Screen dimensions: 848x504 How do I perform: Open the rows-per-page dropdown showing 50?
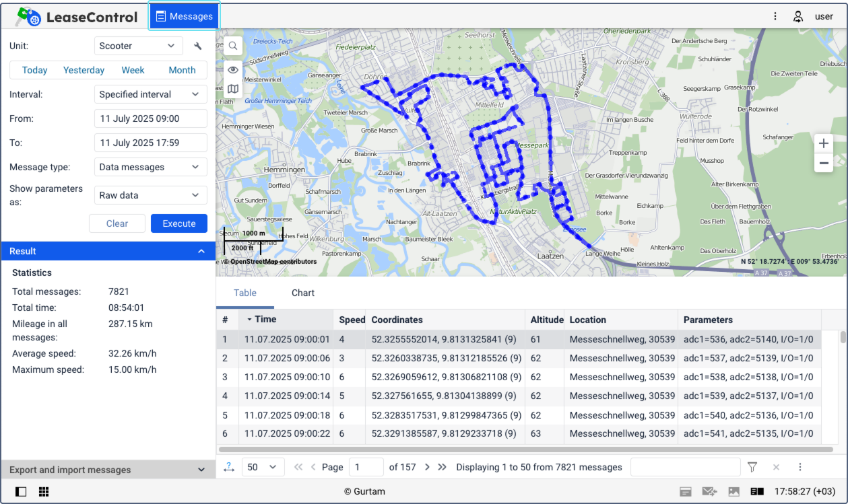[x=263, y=467]
